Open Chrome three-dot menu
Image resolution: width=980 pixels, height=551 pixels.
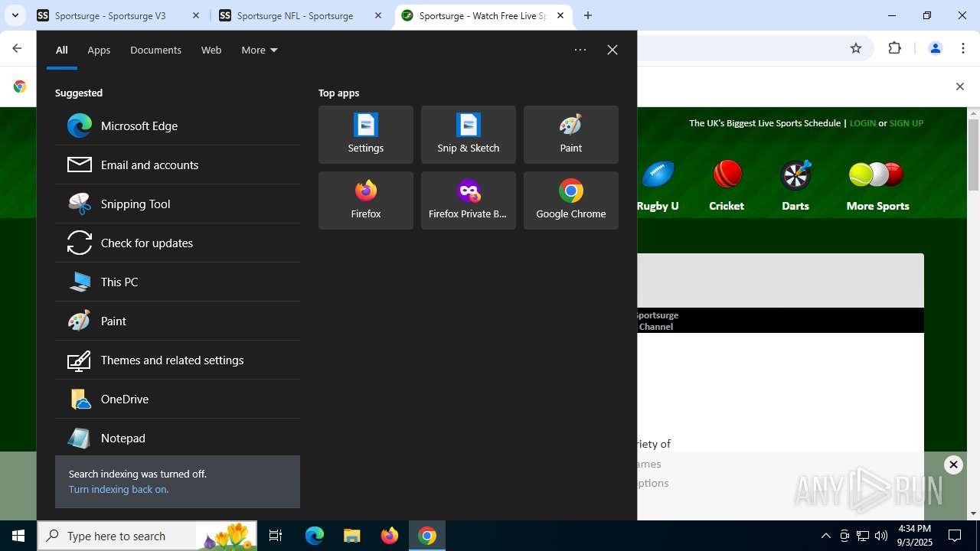tap(963, 48)
